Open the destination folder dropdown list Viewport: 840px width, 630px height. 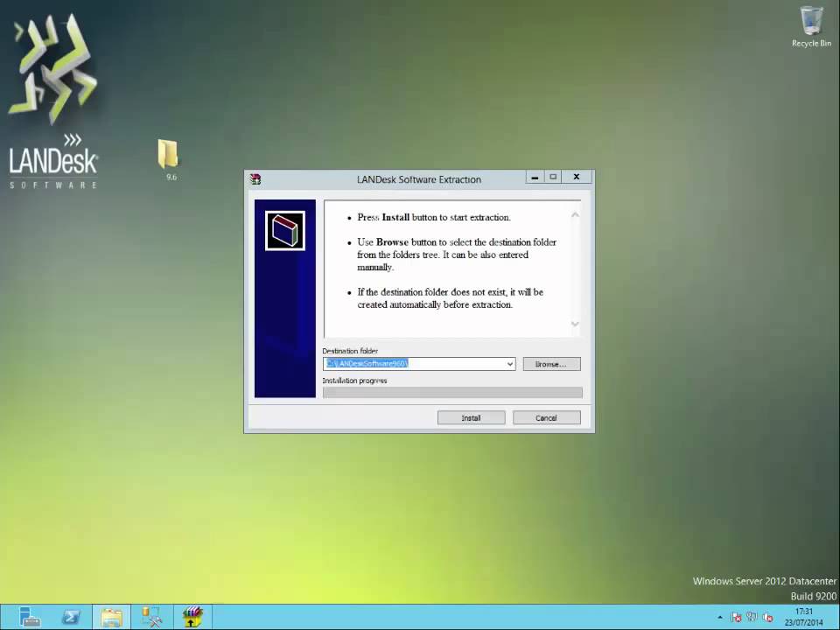click(x=508, y=364)
